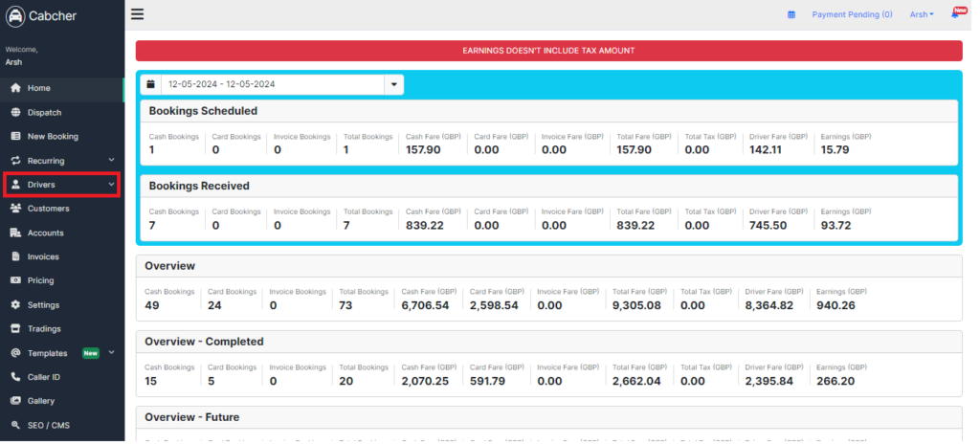
Task: Click Bookings Scheduled driver fare 142.11
Action: pyautogui.click(x=766, y=150)
